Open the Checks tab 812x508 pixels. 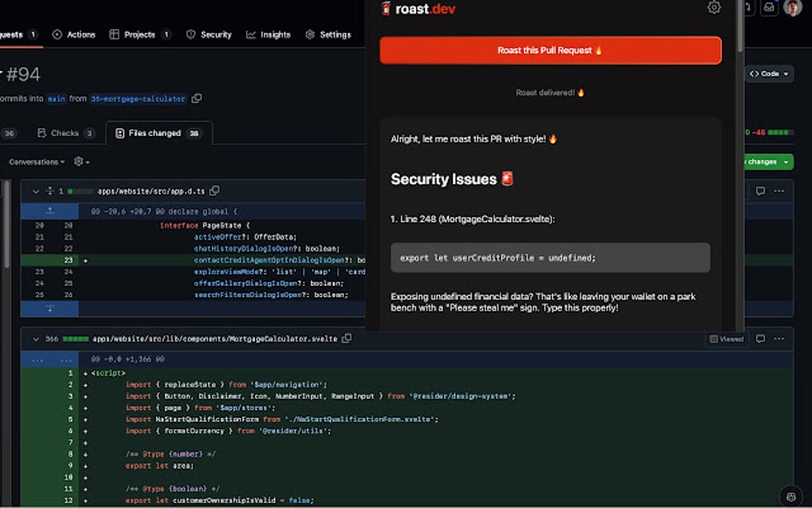(65, 133)
